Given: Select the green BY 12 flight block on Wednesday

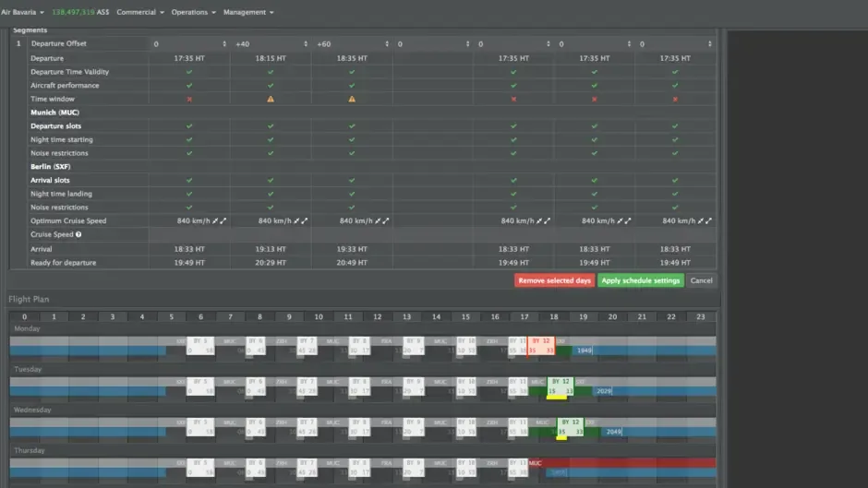Looking at the screenshot, I should 570,426.
